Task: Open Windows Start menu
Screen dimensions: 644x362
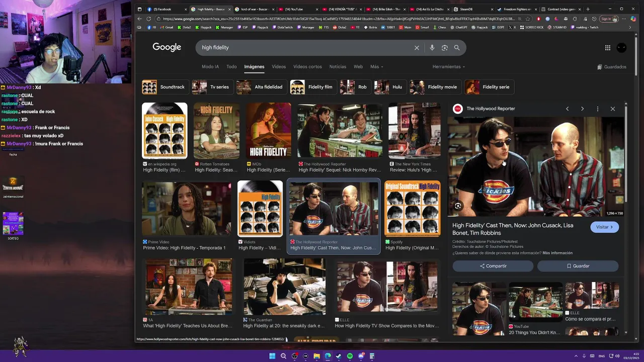Action: pos(272,356)
